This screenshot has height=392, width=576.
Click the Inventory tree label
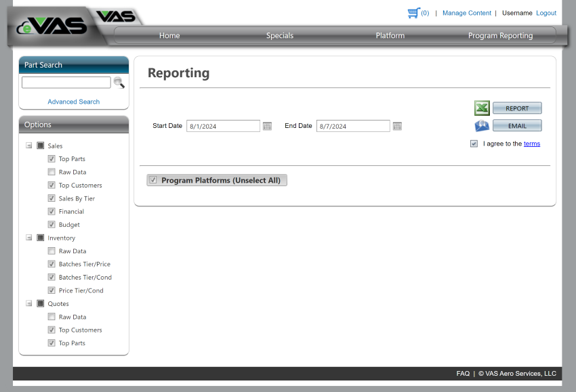[62, 238]
